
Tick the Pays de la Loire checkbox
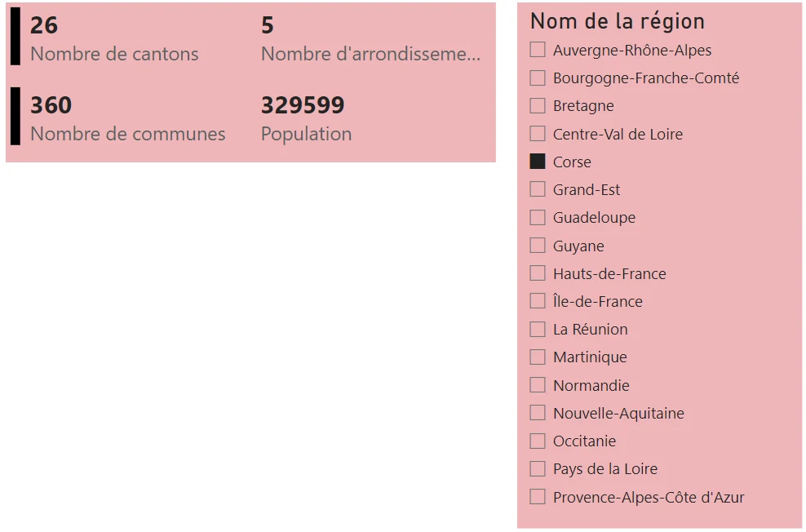(538, 468)
